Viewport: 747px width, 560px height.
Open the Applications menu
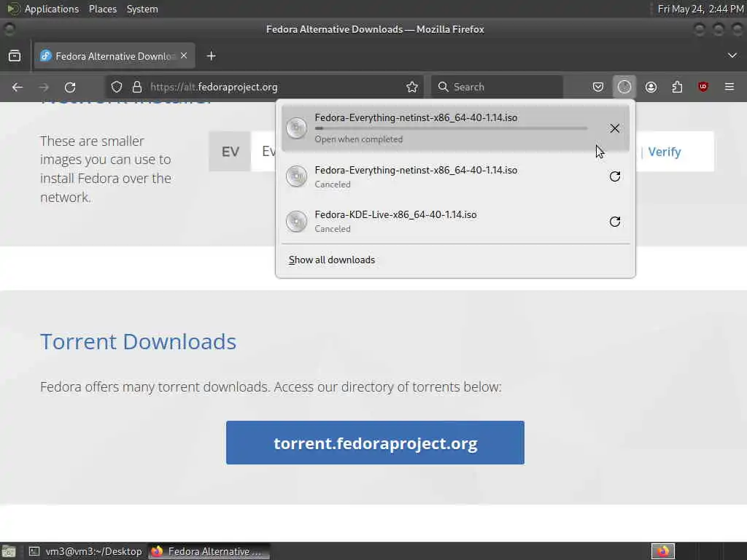point(52,9)
